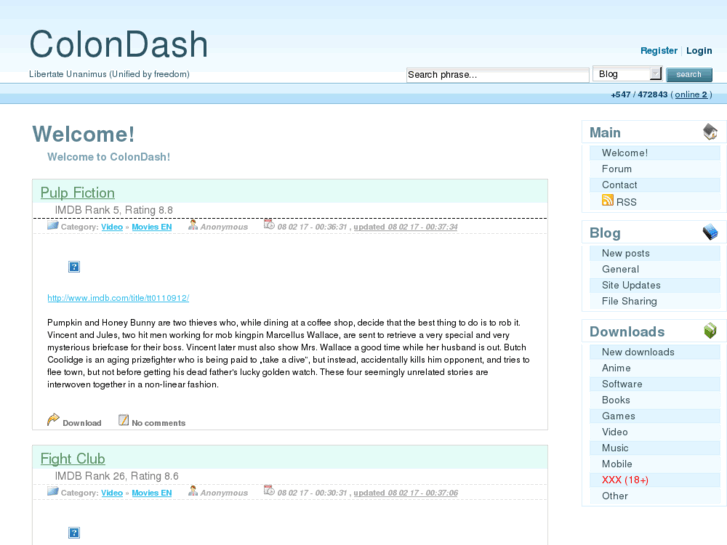Click the folder category icon under Pulp Fiction
The image size is (727, 545).
[53, 226]
